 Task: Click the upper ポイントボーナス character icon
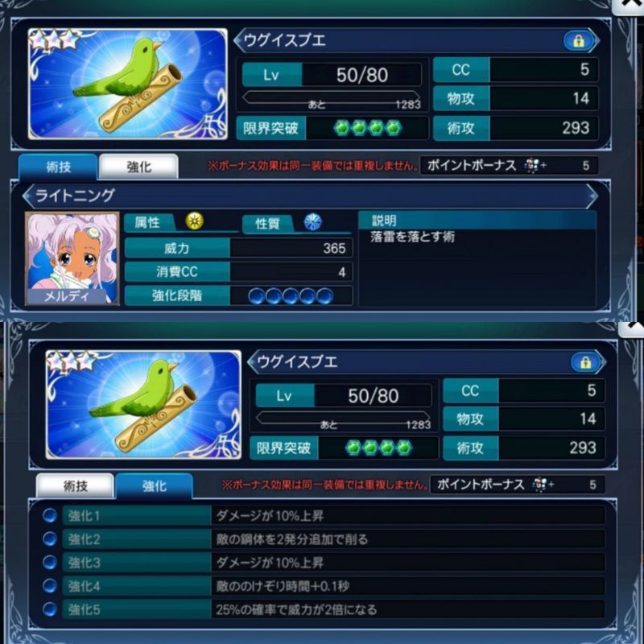[532, 166]
